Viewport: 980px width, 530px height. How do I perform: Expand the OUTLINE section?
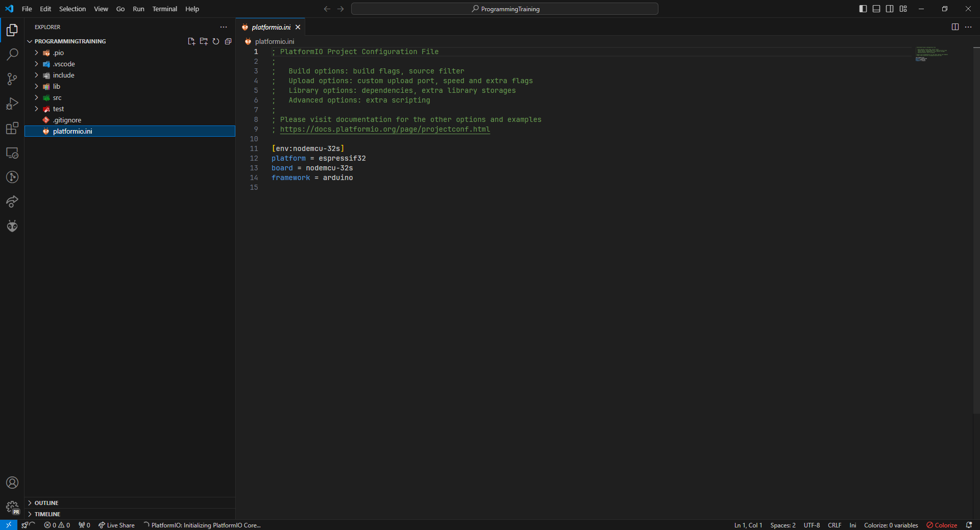[x=130, y=503]
